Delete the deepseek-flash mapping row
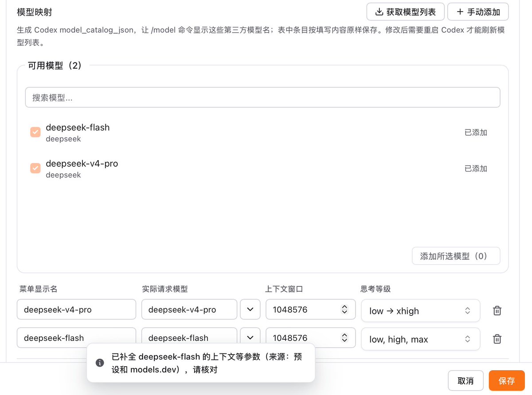This screenshot has width=532, height=395. (x=497, y=339)
